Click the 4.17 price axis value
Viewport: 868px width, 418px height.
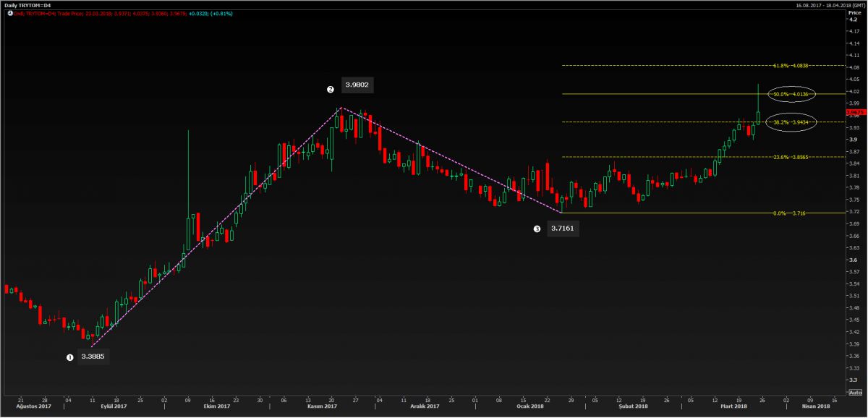coord(854,32)
